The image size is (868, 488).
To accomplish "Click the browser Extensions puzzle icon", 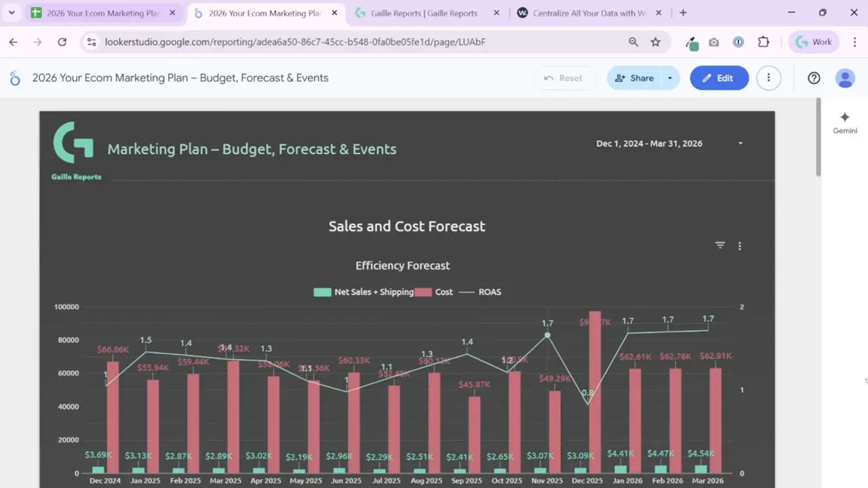I will coord(763,41).
